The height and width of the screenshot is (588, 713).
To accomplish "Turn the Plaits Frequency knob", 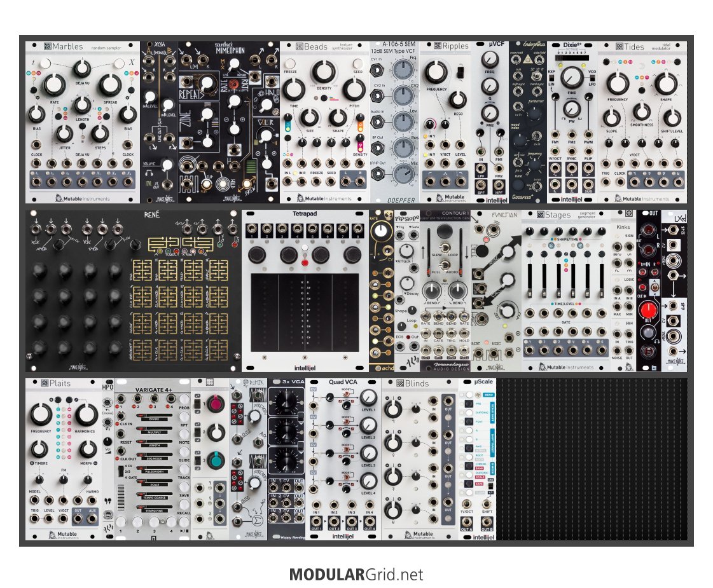I will [x=41, y=413].
